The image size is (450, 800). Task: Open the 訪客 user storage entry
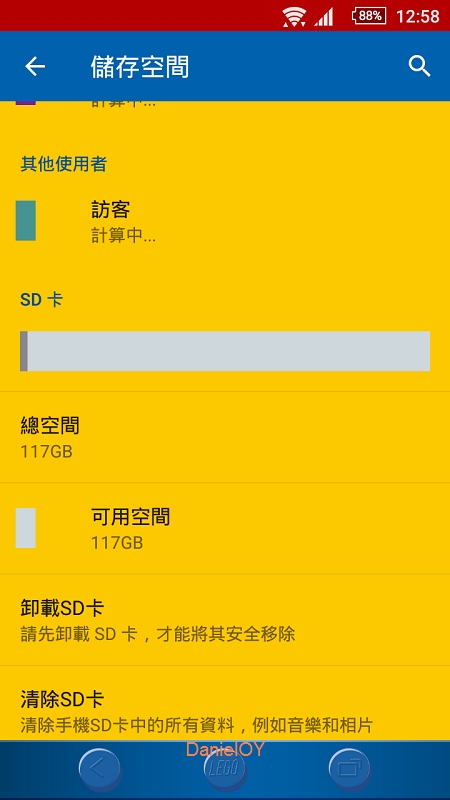point(225,221)
